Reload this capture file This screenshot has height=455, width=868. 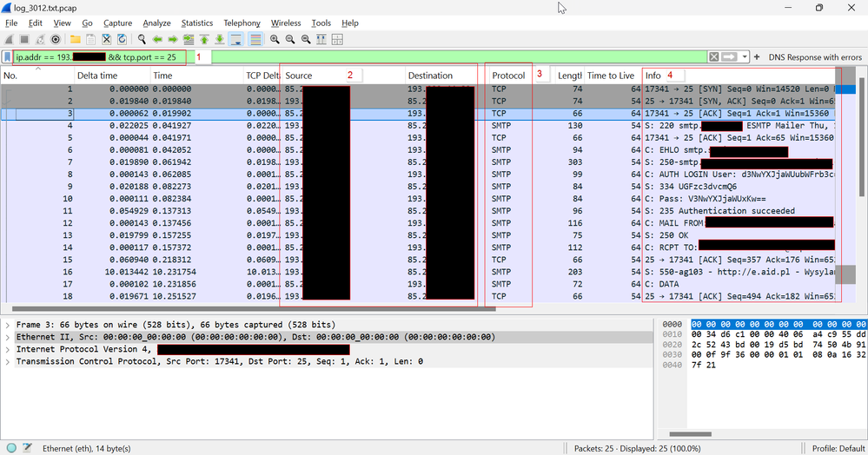(x=122, y=39)
